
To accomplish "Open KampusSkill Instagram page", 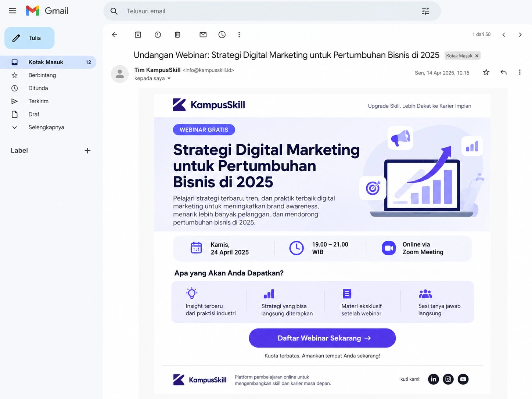I will [448, 379].
